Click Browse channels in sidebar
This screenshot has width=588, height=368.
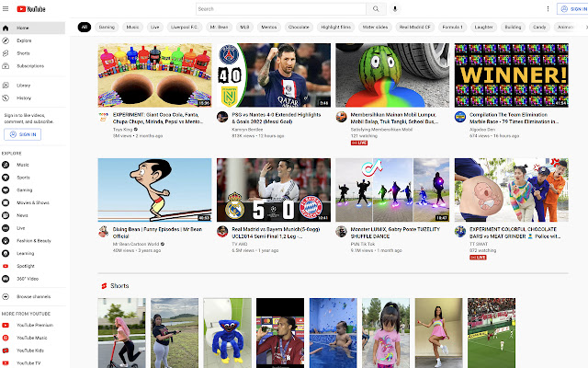[33, 296]
